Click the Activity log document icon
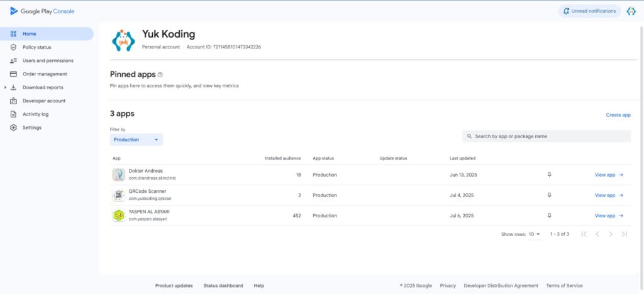This screenshot has width=644, height=294. pos(13,114)
